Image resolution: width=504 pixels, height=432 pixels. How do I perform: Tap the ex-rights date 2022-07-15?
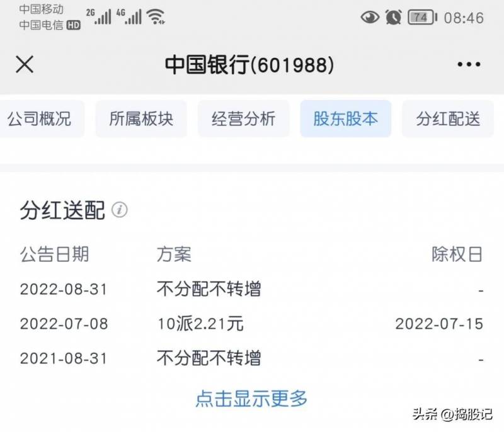(x=439, y=324)
